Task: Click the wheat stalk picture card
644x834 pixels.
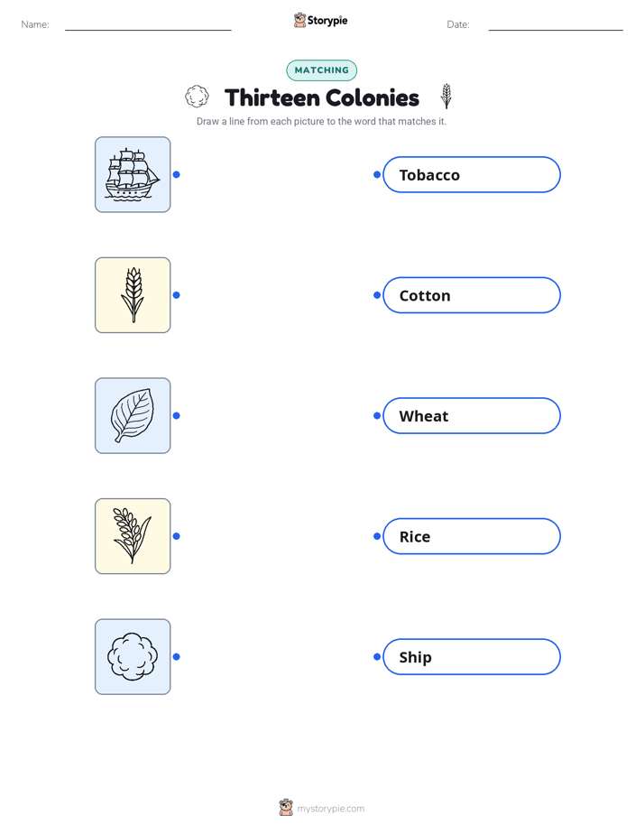Action: tap(133, 295)
